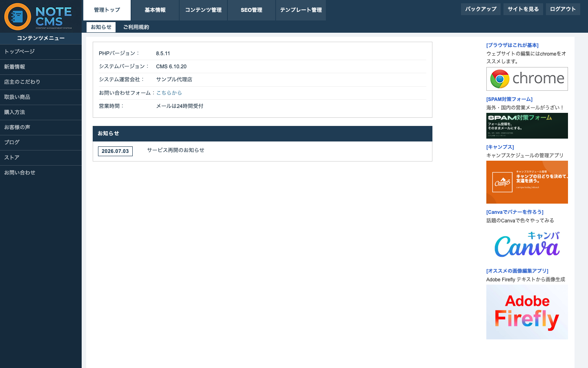Viewport: 588px width, 368px height.
Task: Select 新着情報 in the sidebar
Action: point(41,67)
